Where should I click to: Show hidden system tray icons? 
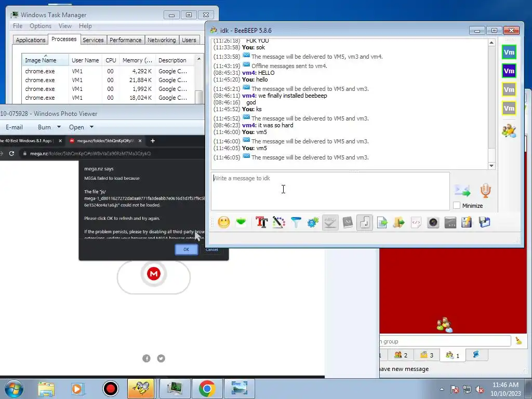tap(442, 390)
